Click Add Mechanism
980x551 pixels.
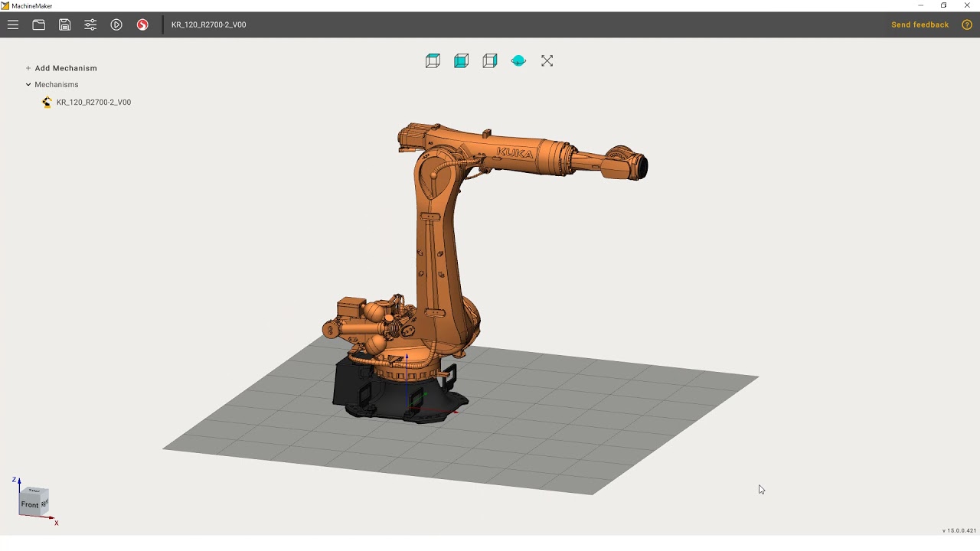61,68
